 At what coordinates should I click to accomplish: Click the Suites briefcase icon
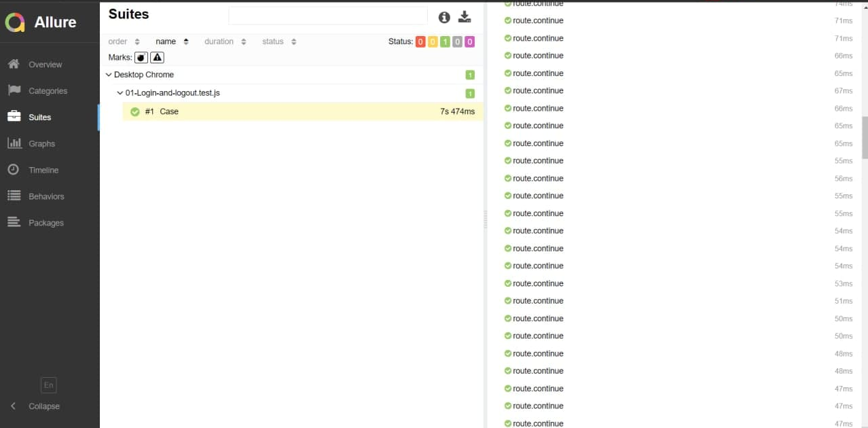tap(14, 117)
